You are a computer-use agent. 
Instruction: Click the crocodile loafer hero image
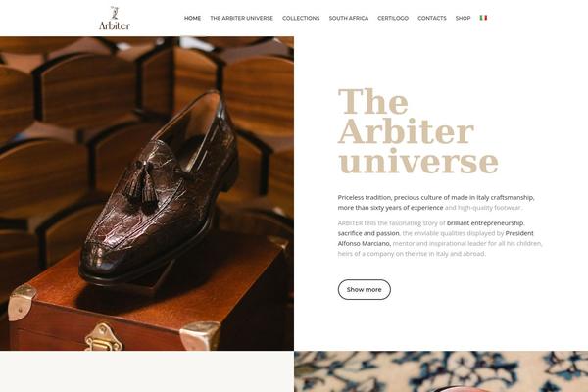(147, 194)
